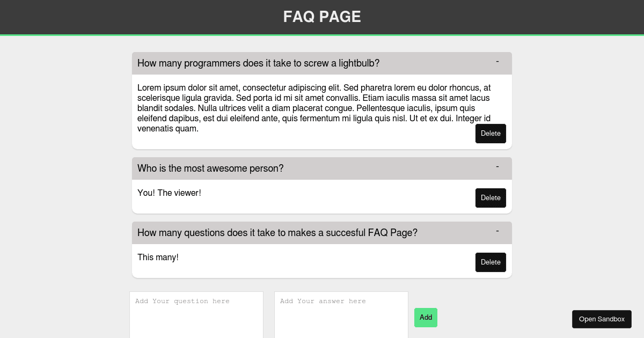Viewport: 644px width, 338px height.
Task: Click the question input field
Action: click(196, 314)
